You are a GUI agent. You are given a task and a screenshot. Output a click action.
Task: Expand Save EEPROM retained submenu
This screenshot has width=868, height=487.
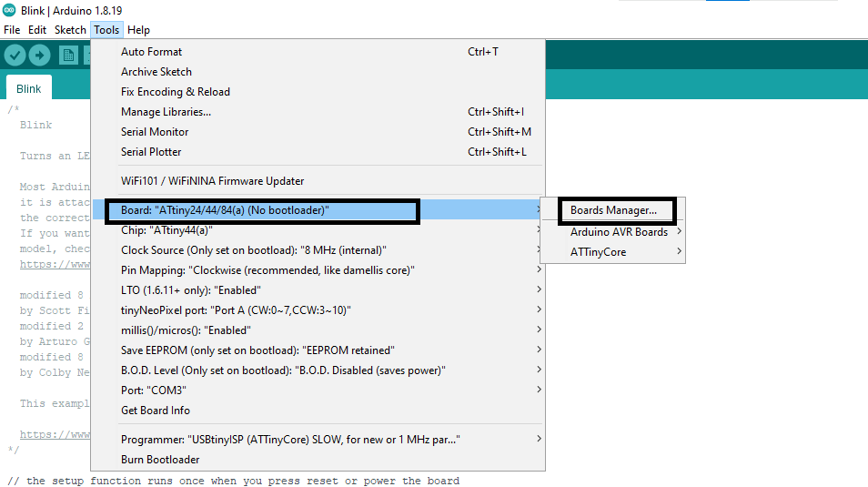(318, 350)
